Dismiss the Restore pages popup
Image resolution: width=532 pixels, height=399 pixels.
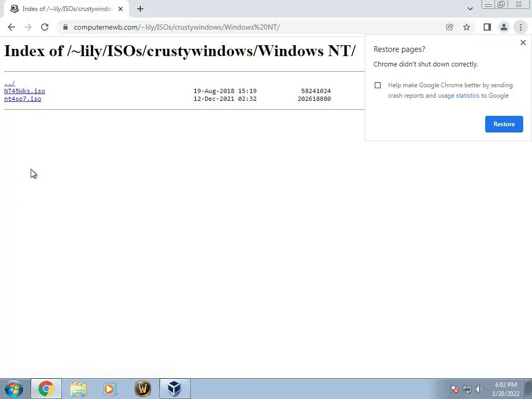[523, 43]
